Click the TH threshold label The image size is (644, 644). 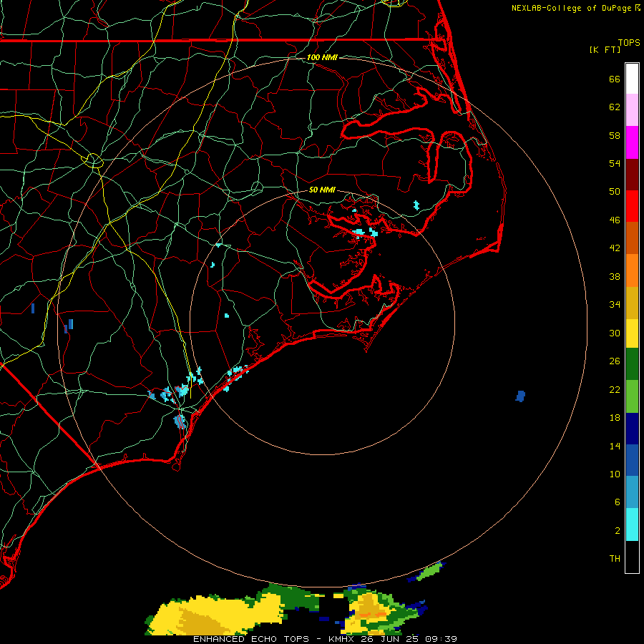(615, 558)
